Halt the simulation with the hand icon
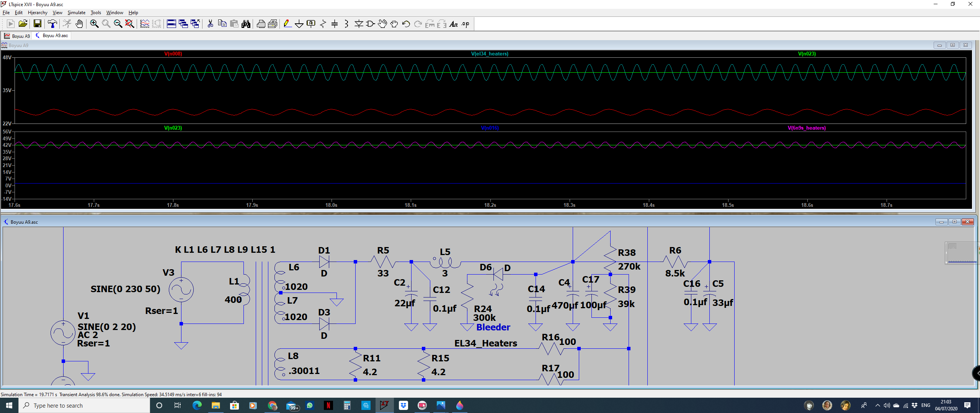 (x=79, y=24)
